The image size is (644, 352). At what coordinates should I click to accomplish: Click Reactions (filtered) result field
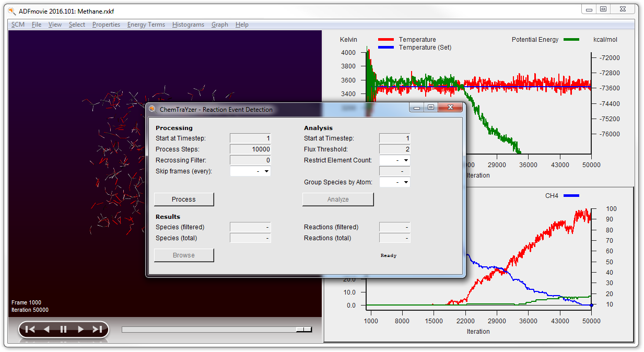394,227
